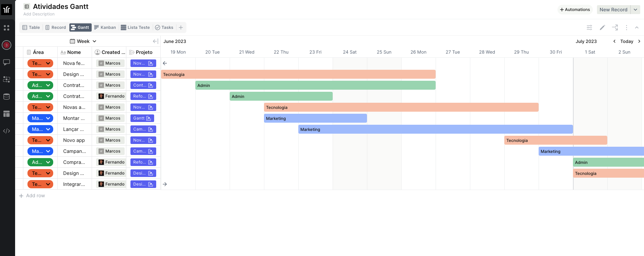Click the Projeto column header
This screenshot has width=644, height=256.
pos(143,52)
